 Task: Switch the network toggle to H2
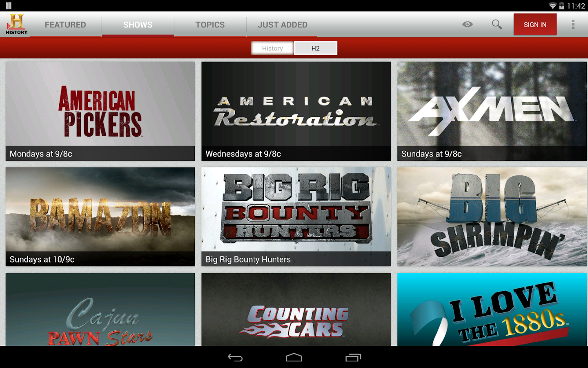click(316, 48)
